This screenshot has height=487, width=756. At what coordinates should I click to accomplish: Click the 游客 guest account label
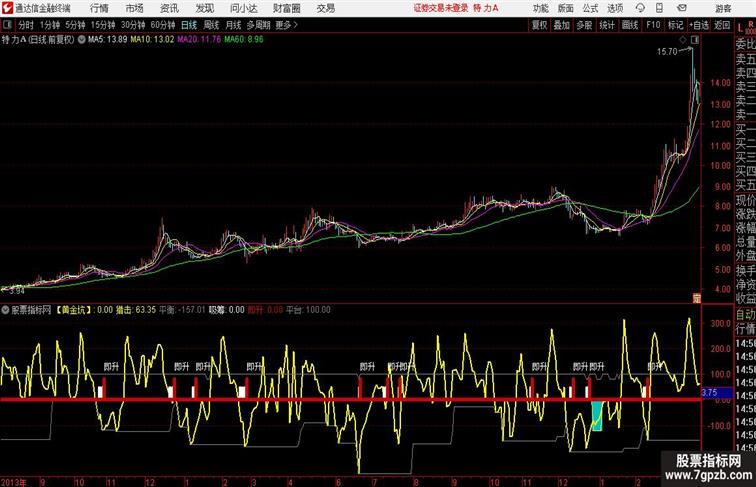pos(723,8)
